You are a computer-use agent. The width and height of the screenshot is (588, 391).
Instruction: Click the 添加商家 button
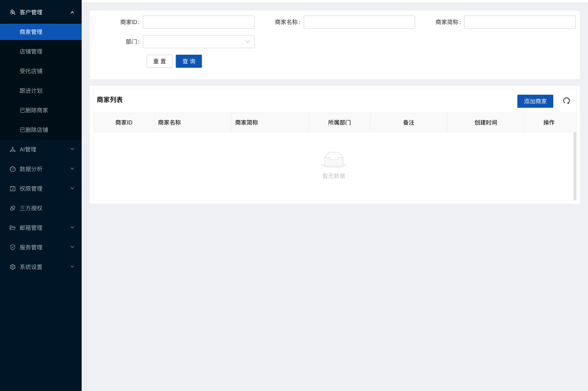[535, 101]
